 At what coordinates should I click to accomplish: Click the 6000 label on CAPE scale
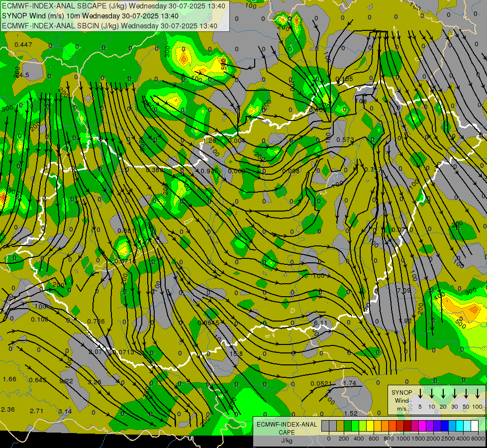click(478, 439)
